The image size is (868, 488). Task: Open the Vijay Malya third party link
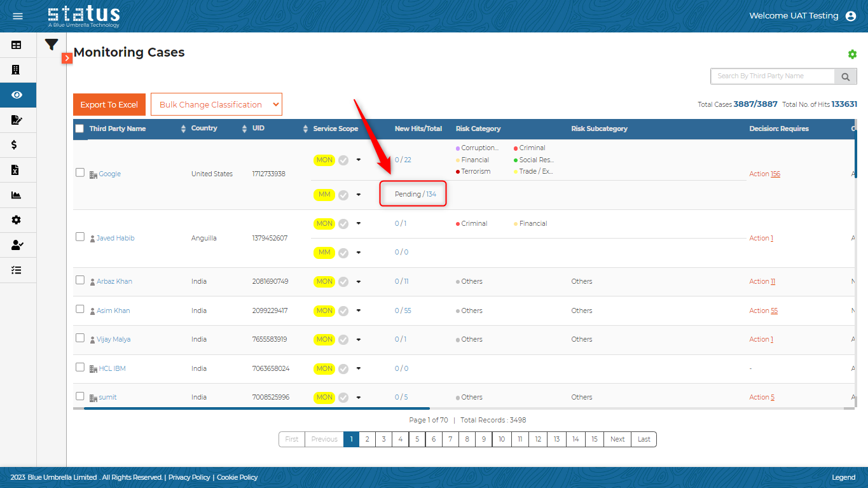(113, 339)
